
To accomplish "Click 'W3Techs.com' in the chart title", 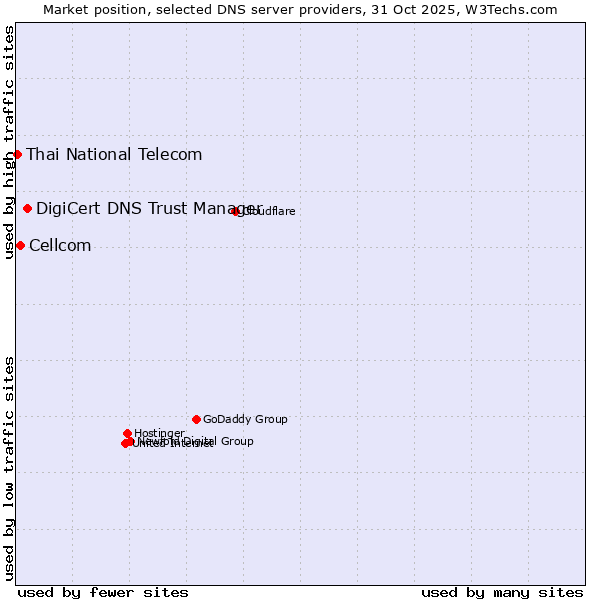I will 516,9.
